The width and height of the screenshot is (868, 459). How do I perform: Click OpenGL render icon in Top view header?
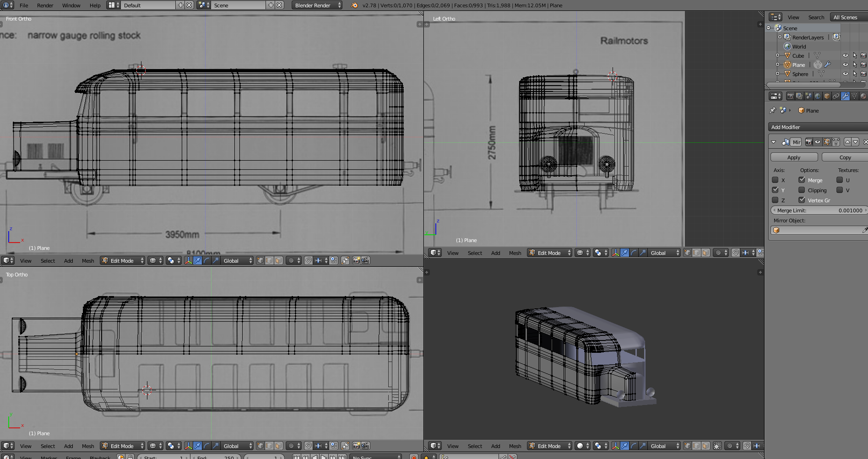click(356, 446)
